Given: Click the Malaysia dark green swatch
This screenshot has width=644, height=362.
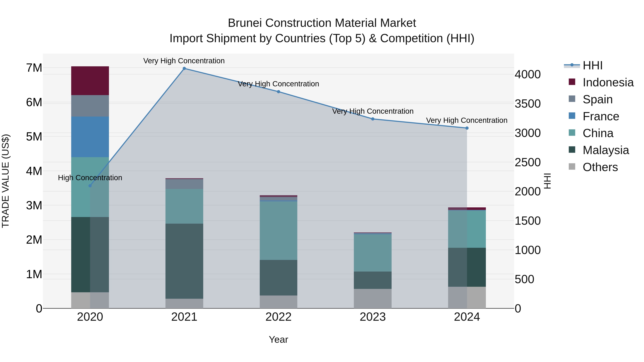Looking at the screenshot, I should [x=572, y=150].
